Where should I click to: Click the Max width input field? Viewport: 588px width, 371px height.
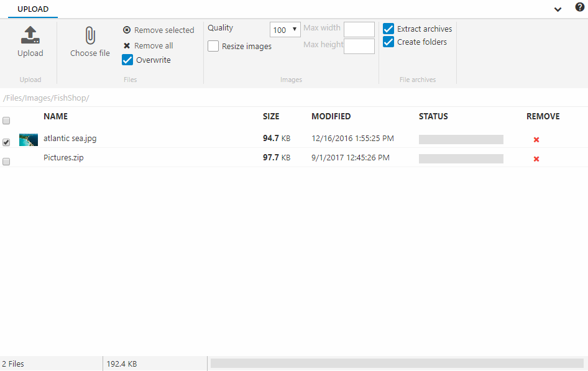coord(359,29)
